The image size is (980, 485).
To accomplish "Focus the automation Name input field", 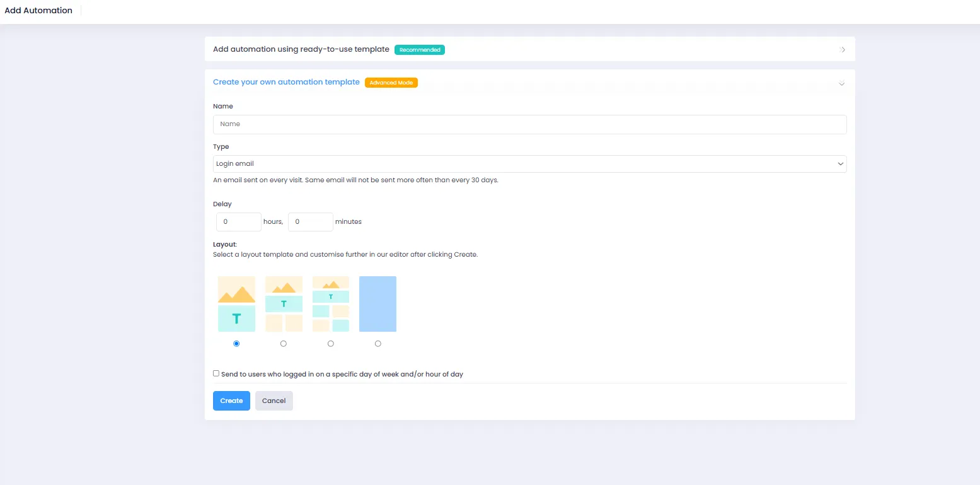I will (529, 124).
